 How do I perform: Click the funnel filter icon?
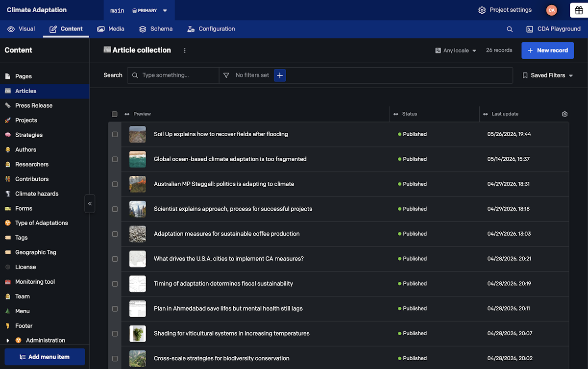tap(226, 75)
